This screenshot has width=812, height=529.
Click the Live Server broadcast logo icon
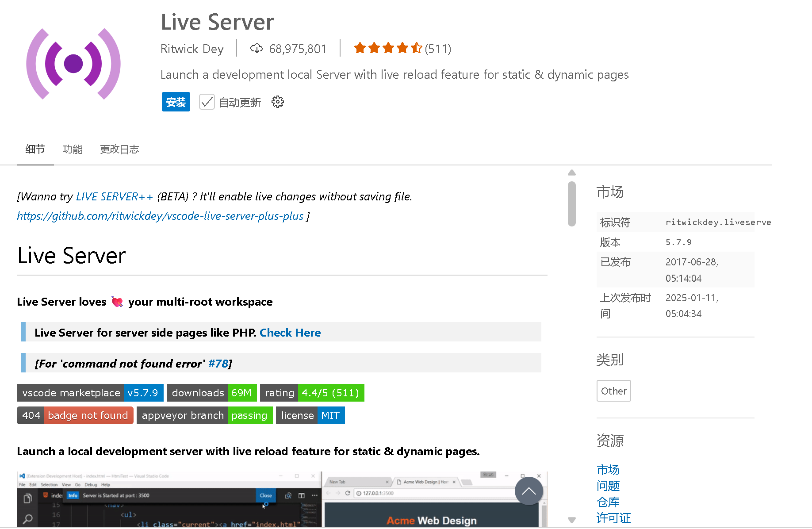[73, 64]
